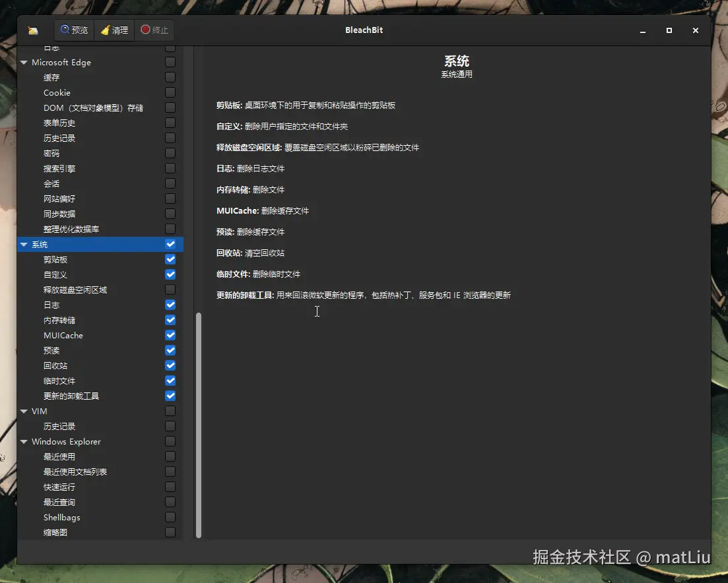Collapse the Windows Explorer section
This screenshot has height=583, width=728.
(24, 441)
